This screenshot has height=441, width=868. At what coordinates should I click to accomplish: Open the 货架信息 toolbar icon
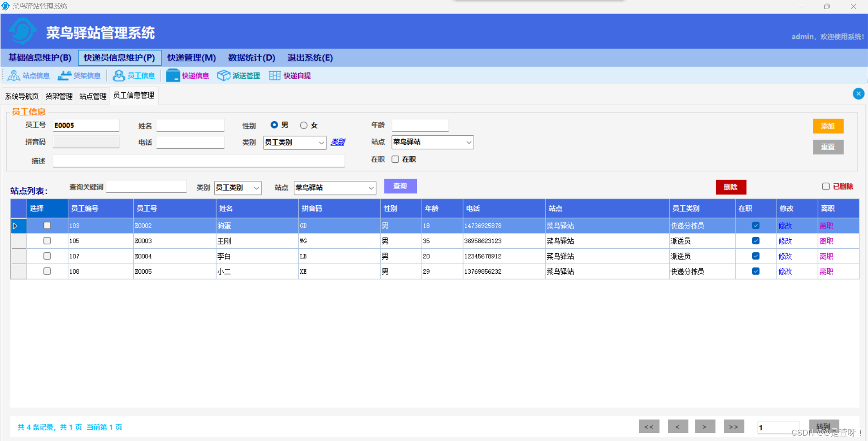(79, 76)
